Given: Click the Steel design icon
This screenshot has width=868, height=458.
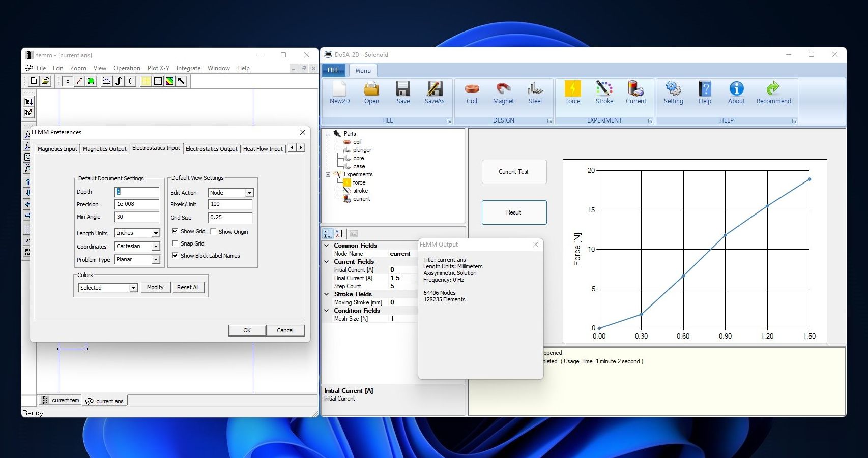Looking at the screenshot, I should tap(535, 93).
